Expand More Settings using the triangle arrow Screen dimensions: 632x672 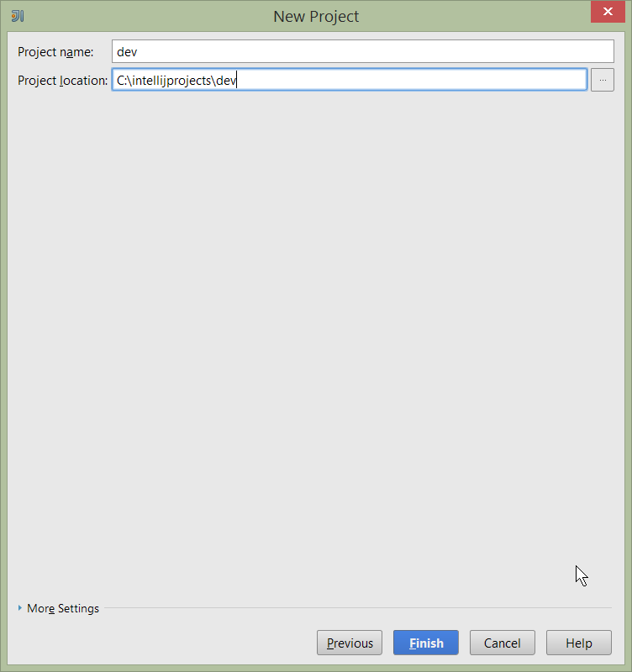20,608
